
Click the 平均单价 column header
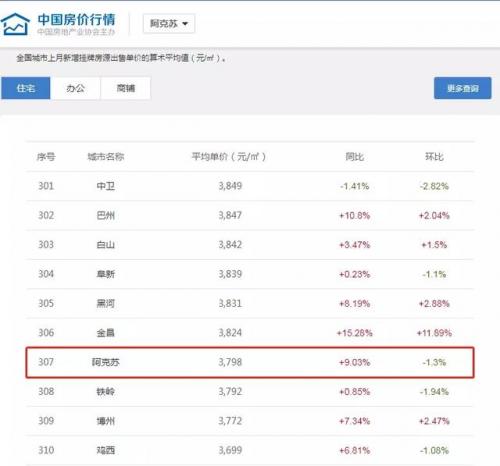(x=229, y=157)
